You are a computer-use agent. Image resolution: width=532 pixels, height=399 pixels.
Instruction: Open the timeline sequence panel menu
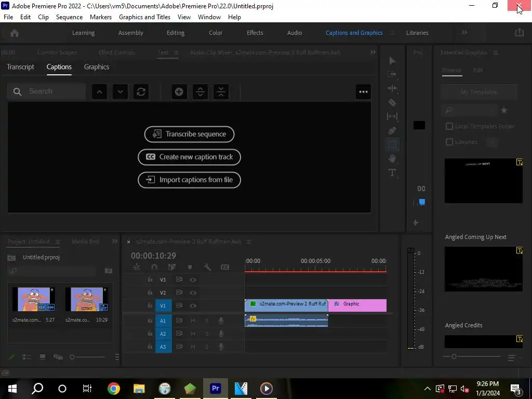click(249, 242)
